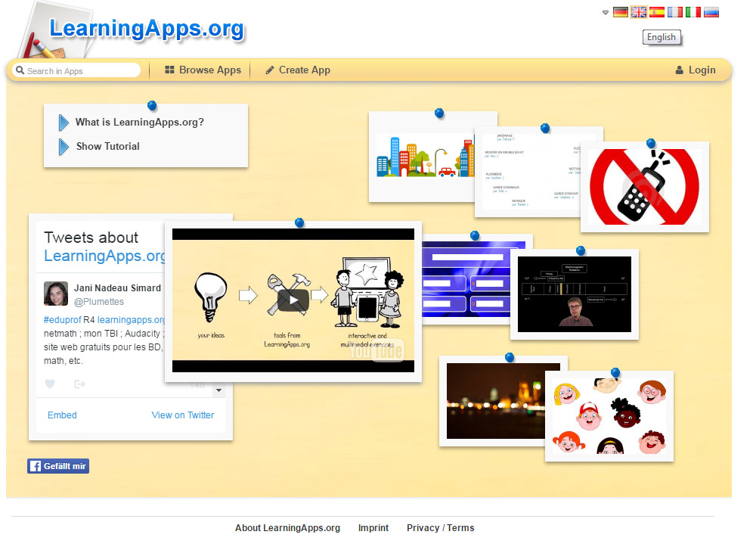Click the user icon beside Login

[x=679, y=70]
